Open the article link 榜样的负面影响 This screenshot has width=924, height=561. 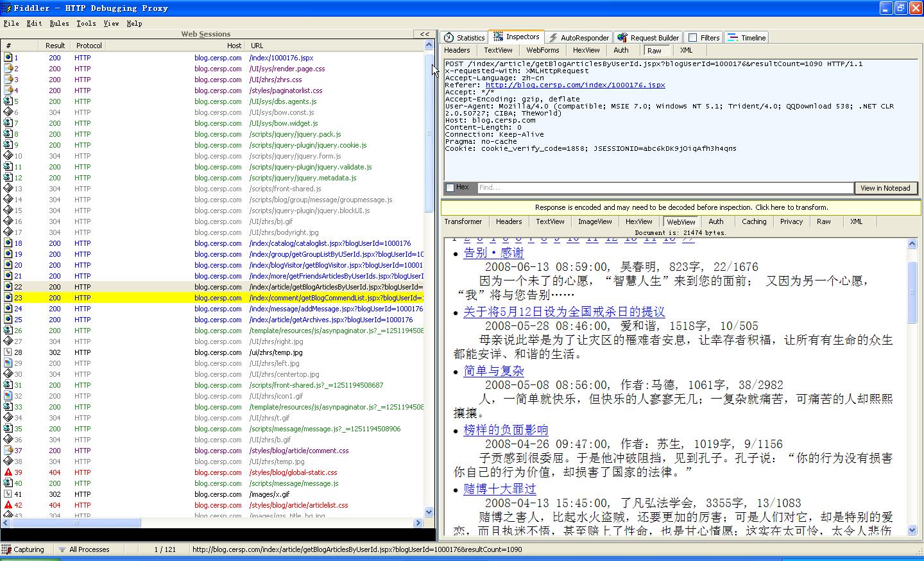(506, 430)
